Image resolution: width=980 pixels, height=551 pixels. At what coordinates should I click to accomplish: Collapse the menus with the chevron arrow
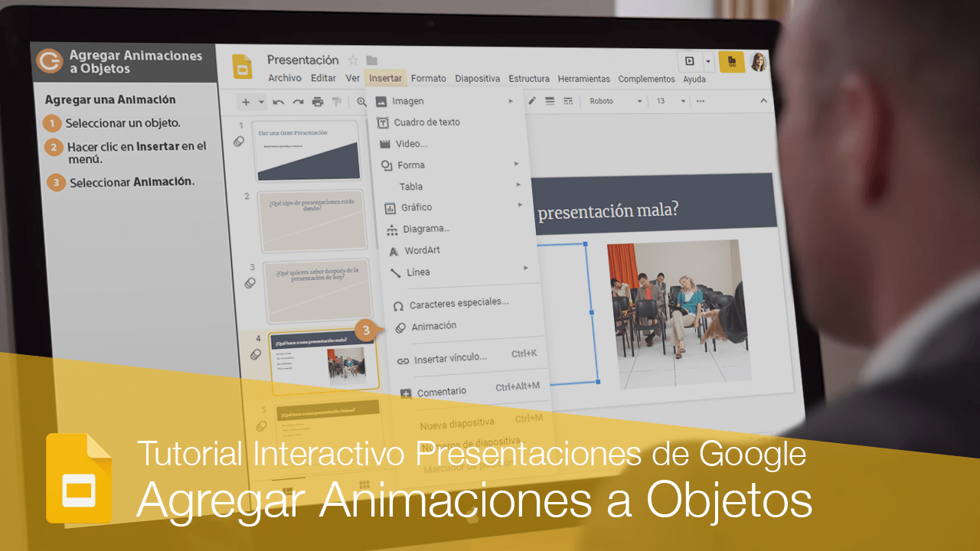tap(763, 101)
